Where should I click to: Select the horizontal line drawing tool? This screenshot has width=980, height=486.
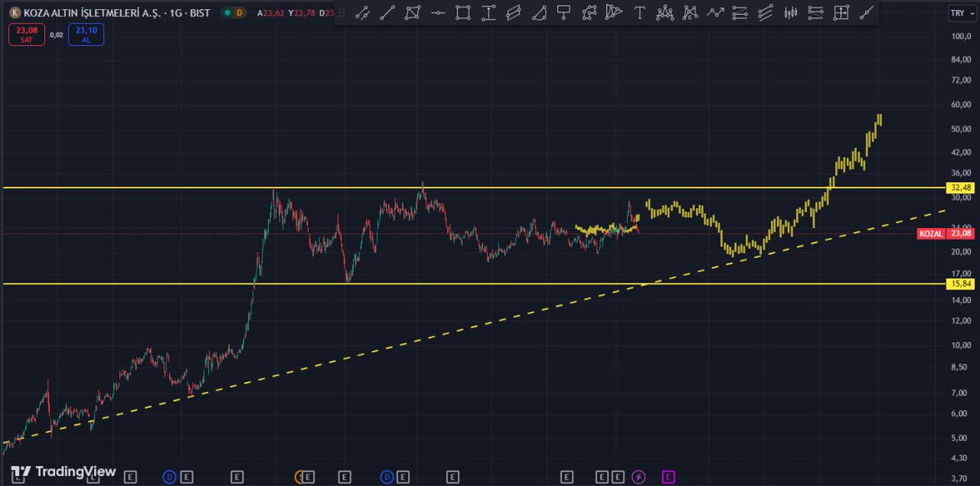click(439, 12)
